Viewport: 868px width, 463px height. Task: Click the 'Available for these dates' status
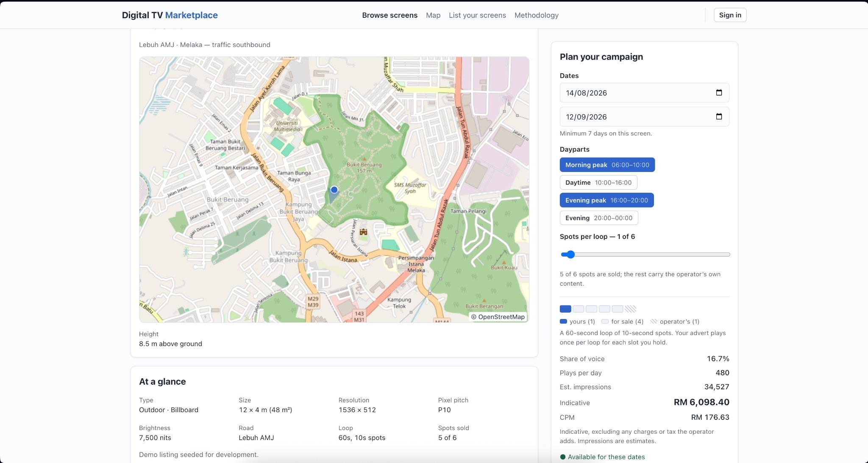click(602, 457)
